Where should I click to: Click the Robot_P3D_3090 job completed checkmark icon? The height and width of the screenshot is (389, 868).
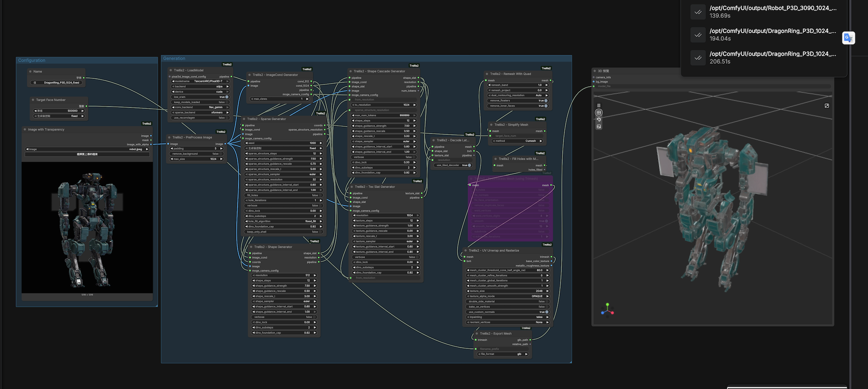click(698, 12)
